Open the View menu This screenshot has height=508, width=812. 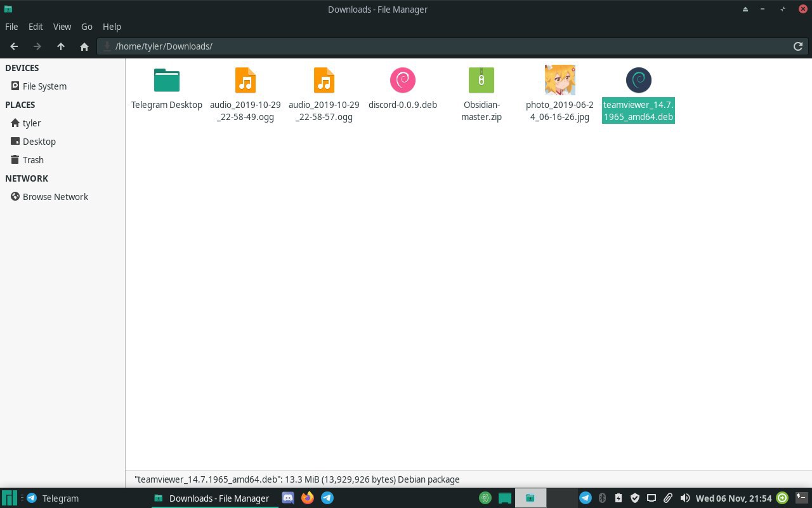tap(62, 27)
